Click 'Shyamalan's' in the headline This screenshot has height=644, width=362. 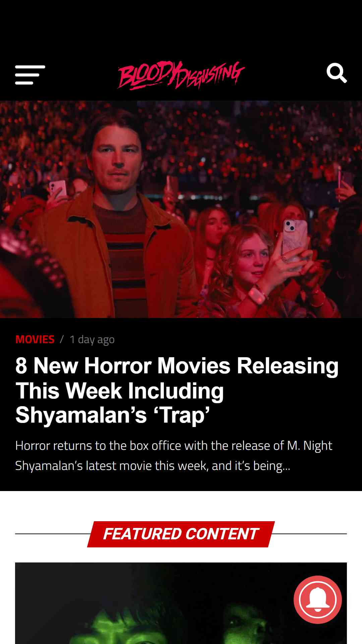(x=81, y=415)
